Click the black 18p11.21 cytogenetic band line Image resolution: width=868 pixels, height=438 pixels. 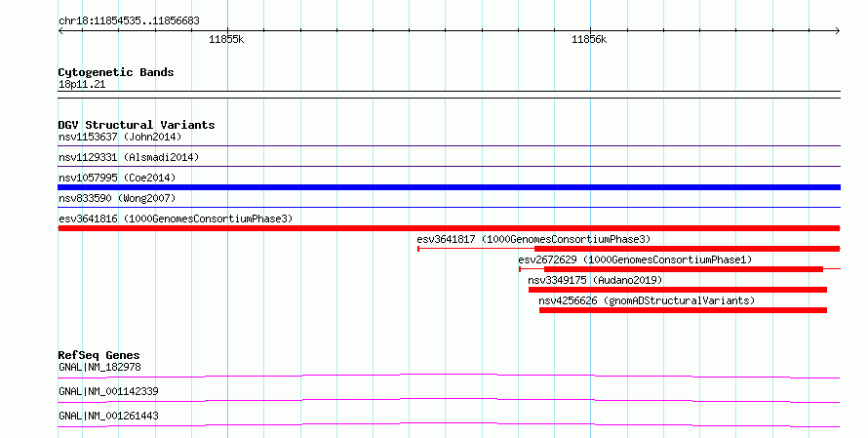(x=449, y=95)
